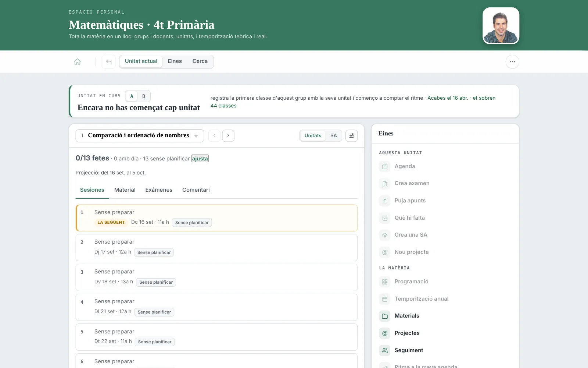The image size is (588, 368).
Task: Switch to the Unitat actual tab
Action: click(141, 61)
